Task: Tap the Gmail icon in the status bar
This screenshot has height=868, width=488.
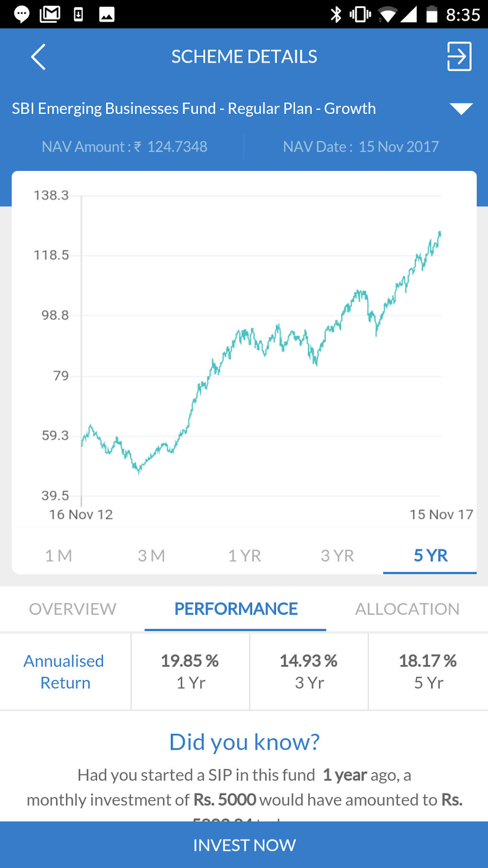Action: (50, 14)
